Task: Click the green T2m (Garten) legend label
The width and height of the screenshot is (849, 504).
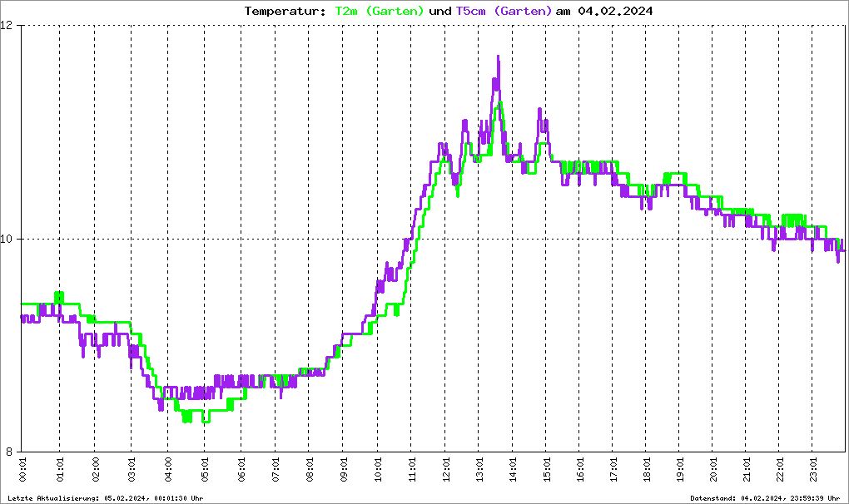Action: coord(380,11)
